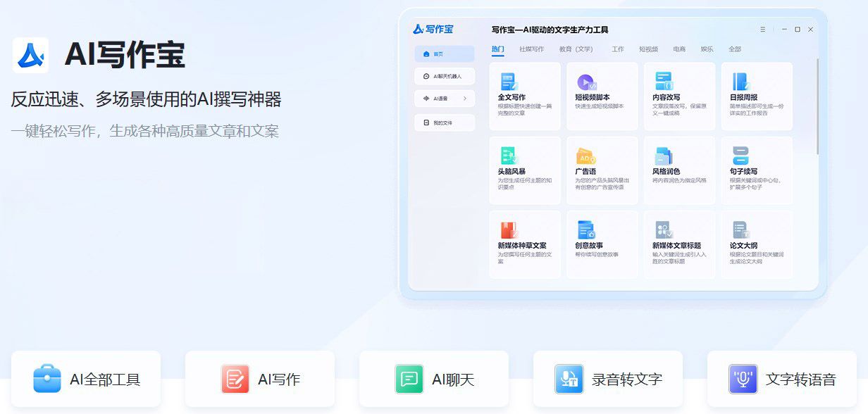
Task: Click the 句子续写 card title
Action: tap(744, 171)
